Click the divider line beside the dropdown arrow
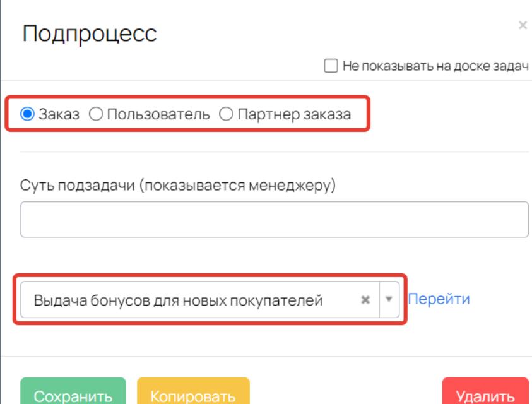 [x=379, y=299]
